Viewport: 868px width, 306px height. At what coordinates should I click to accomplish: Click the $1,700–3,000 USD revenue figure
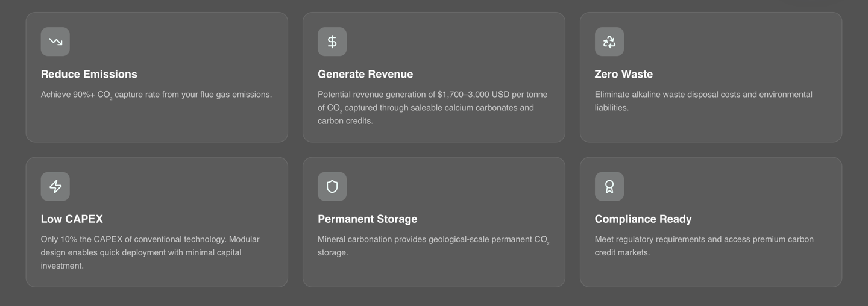click(473, 95)
